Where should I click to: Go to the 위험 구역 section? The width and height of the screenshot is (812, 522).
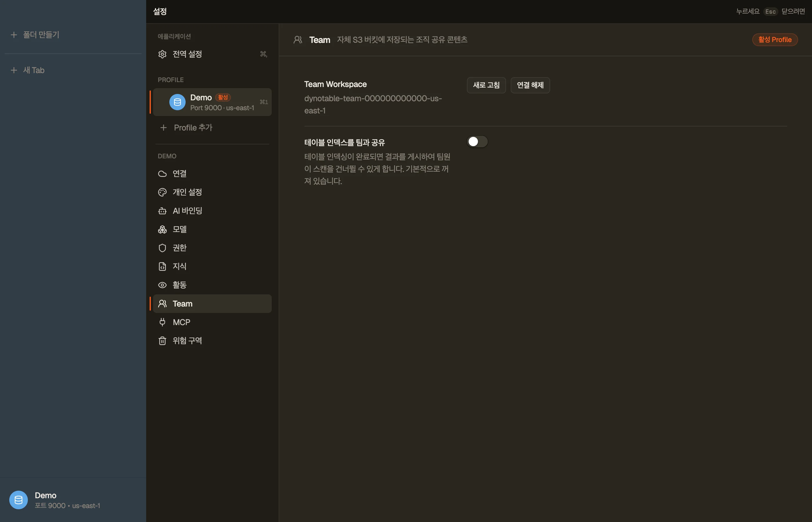(x=212, y=341)
